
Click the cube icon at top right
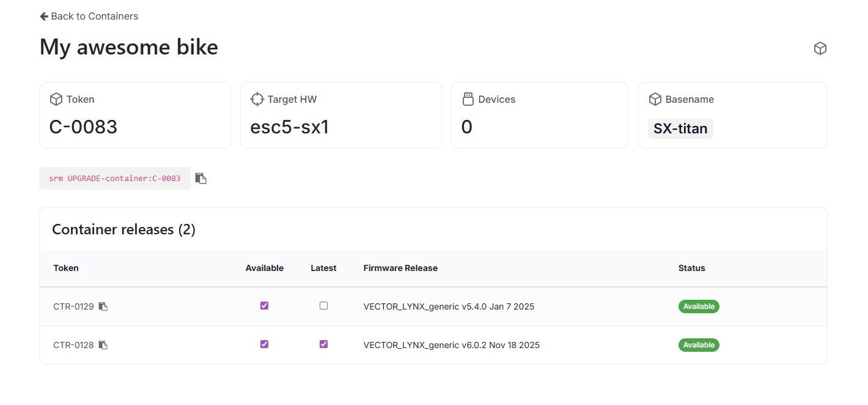[x=820, y=48]
